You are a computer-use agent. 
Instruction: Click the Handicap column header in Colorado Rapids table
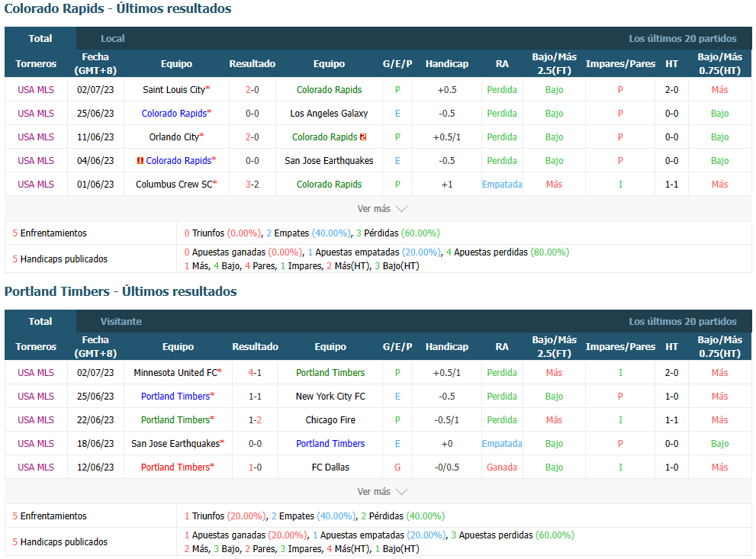pyautogui.click(x=447, y=63)
